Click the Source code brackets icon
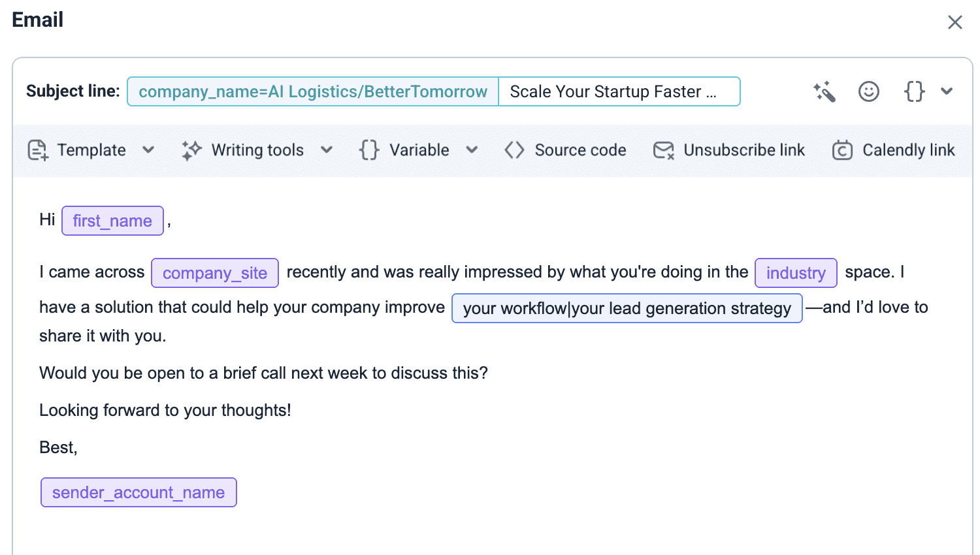This screenshot has height=555, width=980. tap(514, 150)
